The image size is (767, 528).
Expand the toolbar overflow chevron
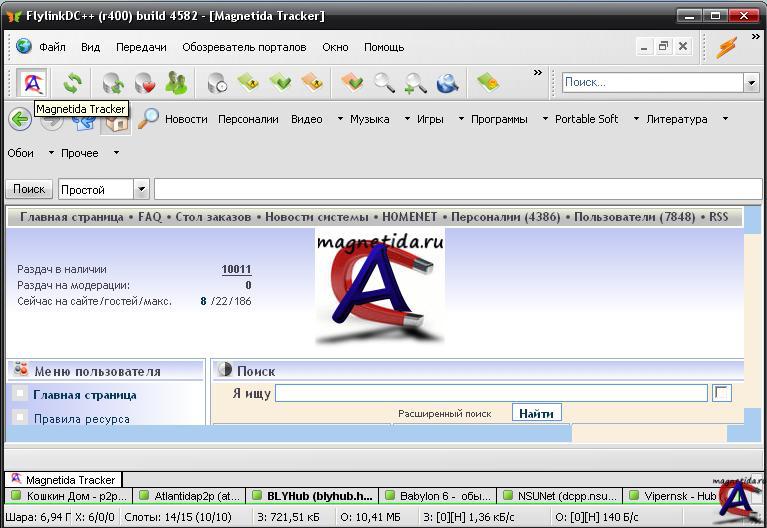click(x=537, y=73)
